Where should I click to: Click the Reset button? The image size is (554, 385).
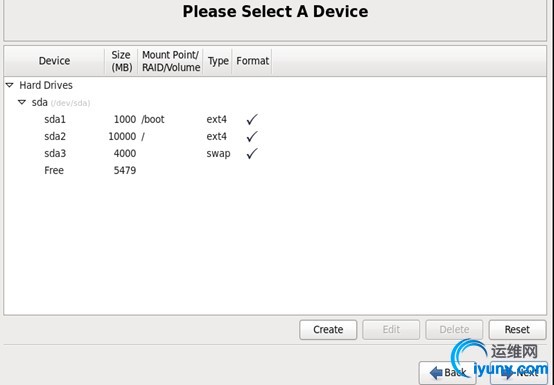(x=517, y=330)
